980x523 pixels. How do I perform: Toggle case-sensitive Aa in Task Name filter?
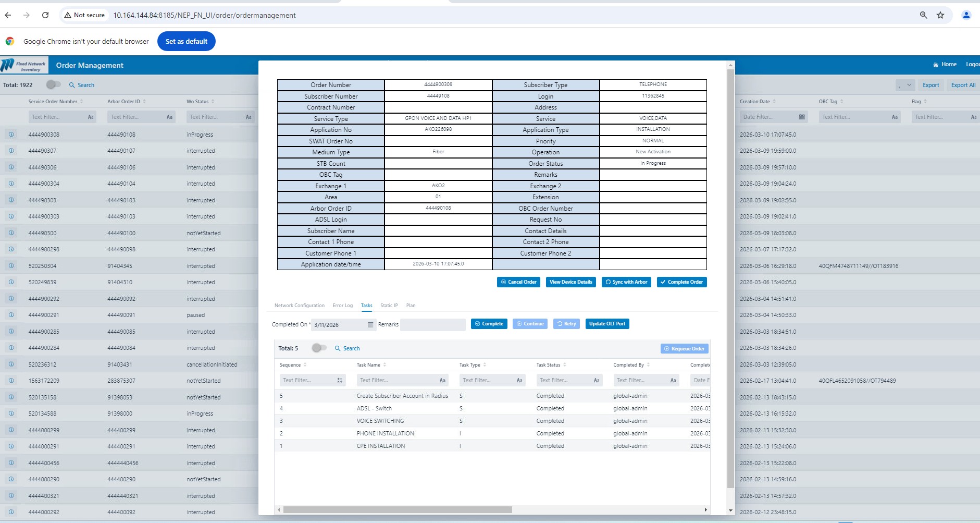442,380
